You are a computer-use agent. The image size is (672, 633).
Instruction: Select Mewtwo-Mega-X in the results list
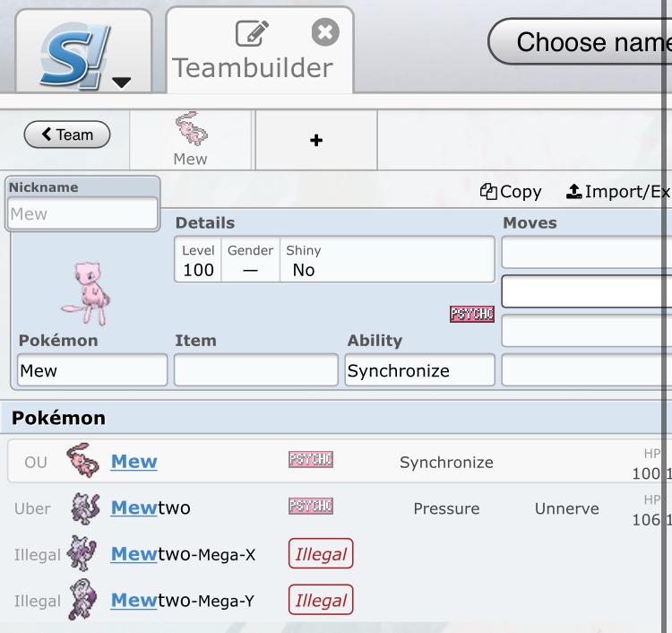(339, 554)
